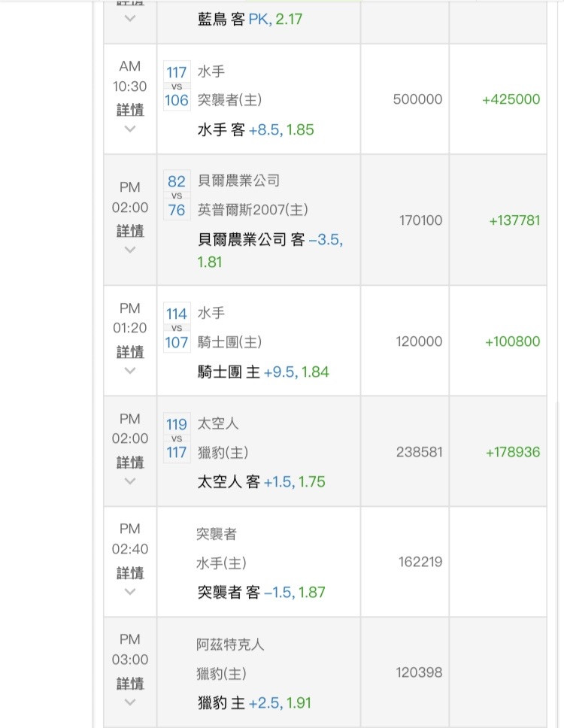The height and width of the screenshot is (728, 564).
Task: Open 詳情 link for PM 02:40 match
Action: pos(130,572)
